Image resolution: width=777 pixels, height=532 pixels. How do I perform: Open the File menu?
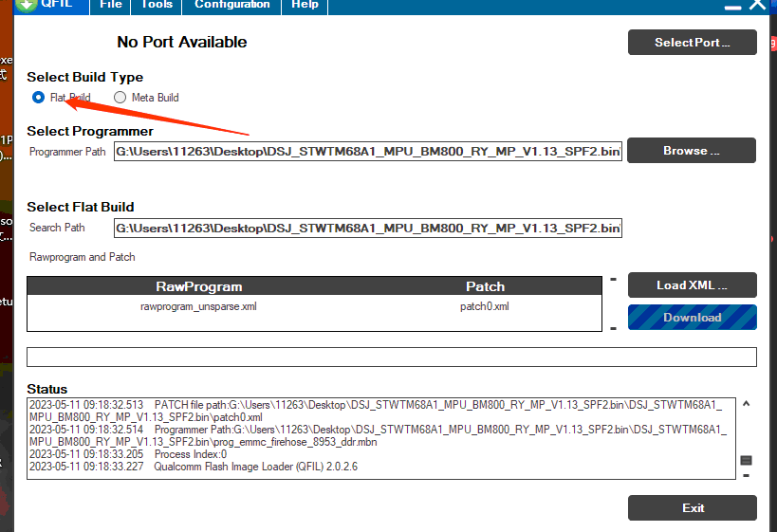[111, 5]
